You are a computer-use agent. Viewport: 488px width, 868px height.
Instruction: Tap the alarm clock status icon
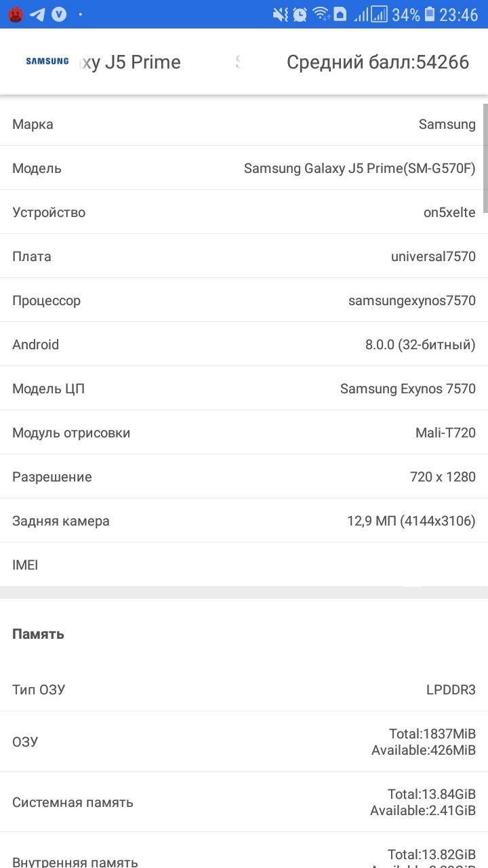point(300,14)
